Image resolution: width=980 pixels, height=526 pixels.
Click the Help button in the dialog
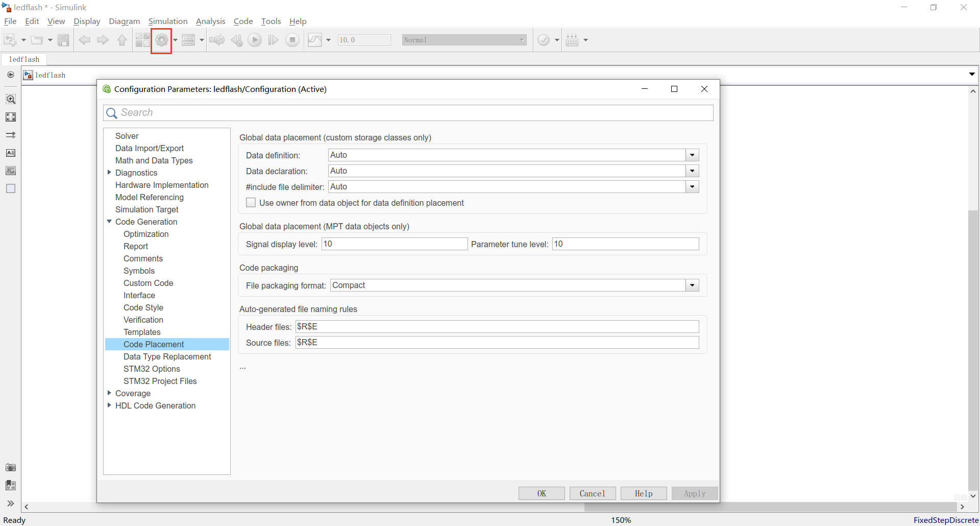click(644, 493)
